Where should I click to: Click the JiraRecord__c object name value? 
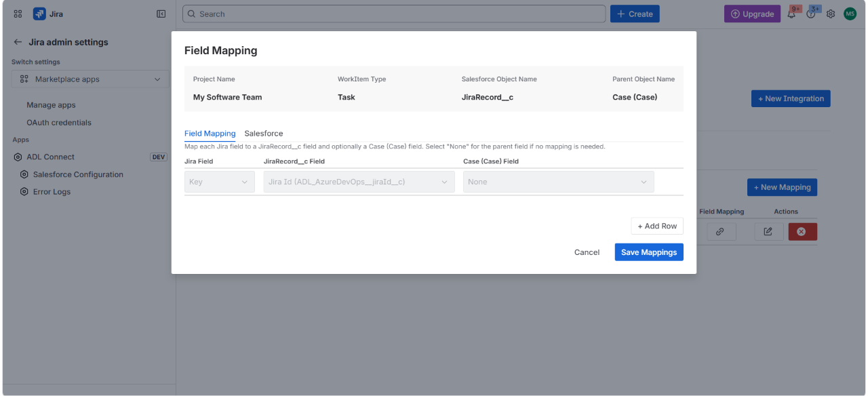click(488, 97)
